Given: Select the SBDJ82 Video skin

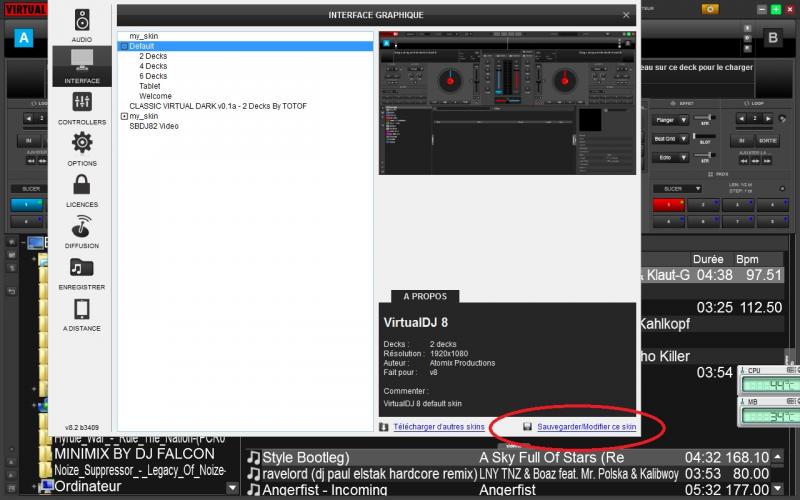Looking at the screenshot, I should click(154, 126).
